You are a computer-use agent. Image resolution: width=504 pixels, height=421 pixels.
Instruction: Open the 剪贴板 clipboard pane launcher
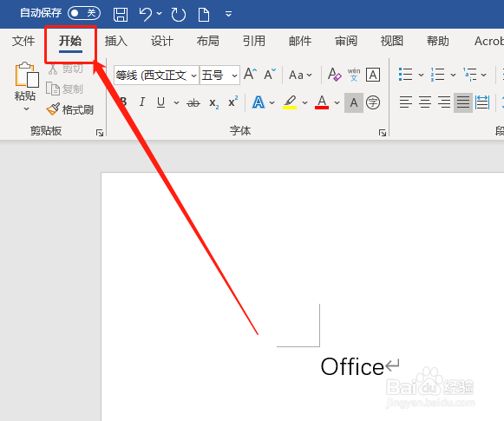point(100,133)
